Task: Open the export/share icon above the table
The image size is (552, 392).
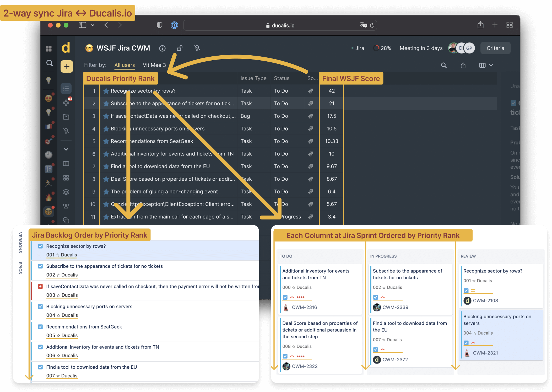Action: pyautogui.click(x=463, y=65)
